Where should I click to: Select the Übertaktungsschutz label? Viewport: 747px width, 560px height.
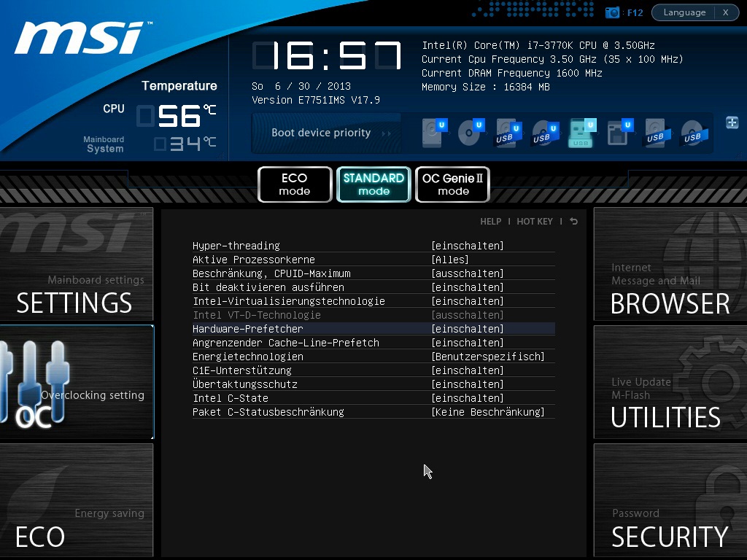coord(245,384)
